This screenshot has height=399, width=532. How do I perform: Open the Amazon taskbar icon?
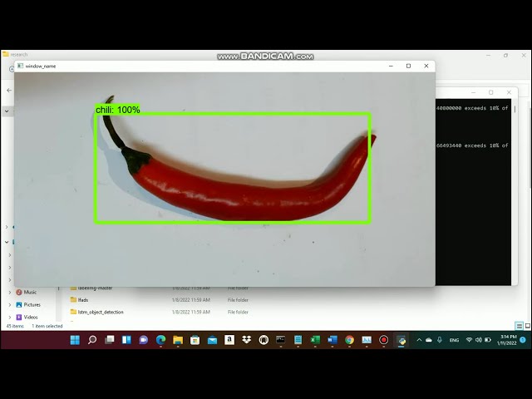coord(229,340)
